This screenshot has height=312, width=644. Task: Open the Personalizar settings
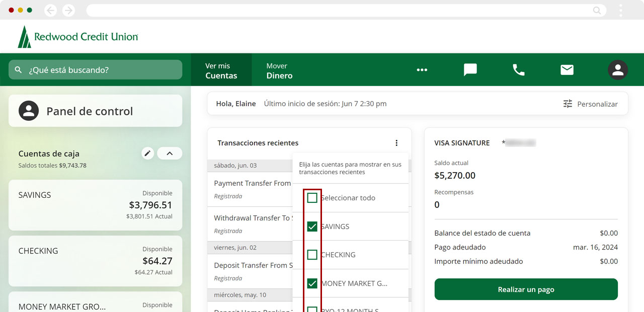tap(590, 104)
